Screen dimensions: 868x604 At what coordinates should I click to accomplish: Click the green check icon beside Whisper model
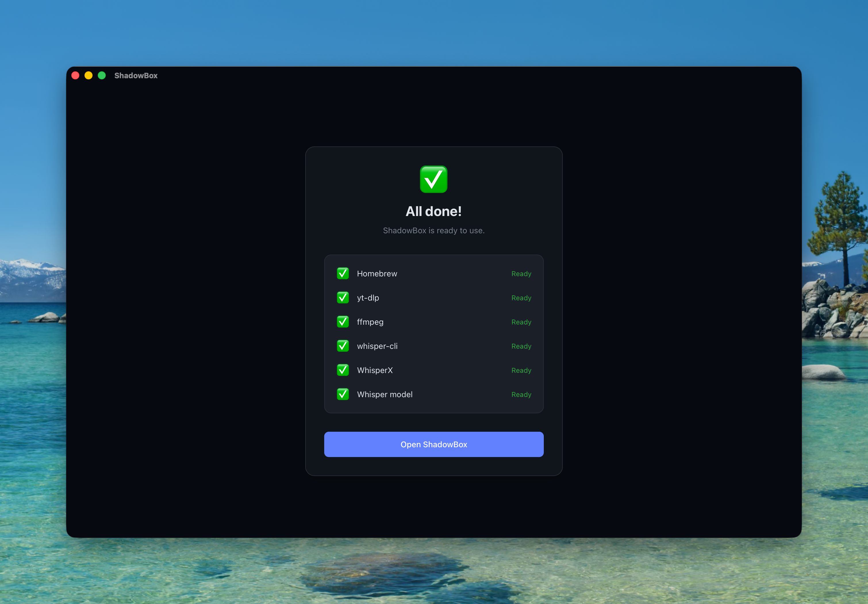pyautogui.click(x=343, y=395)
